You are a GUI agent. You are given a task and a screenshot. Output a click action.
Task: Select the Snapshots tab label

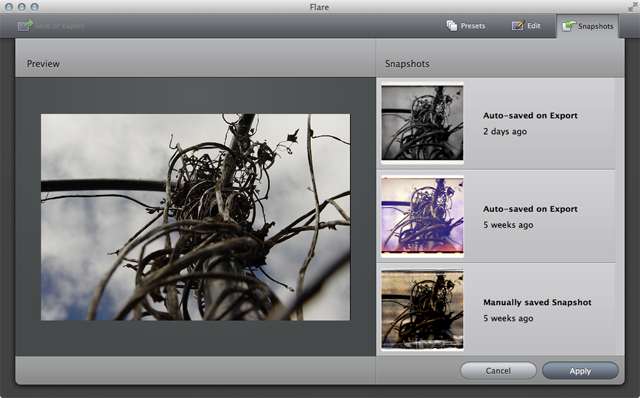[596, 26]
